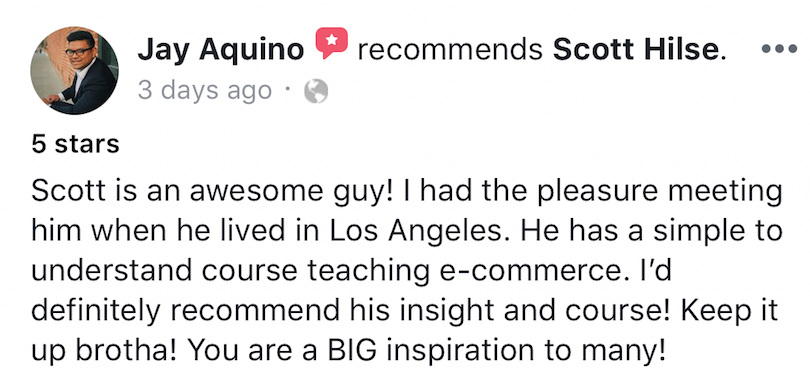Click the words pleasure meeting
Image resolution: width=810 pixels, height=382 pixels.
[659, 192]
